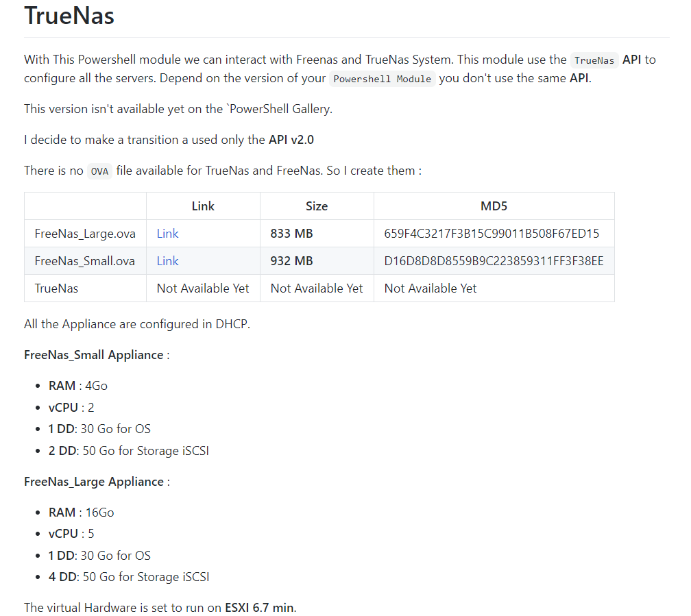Open the FreeNas_Large.ova download Link

click(x=167, y=234)
